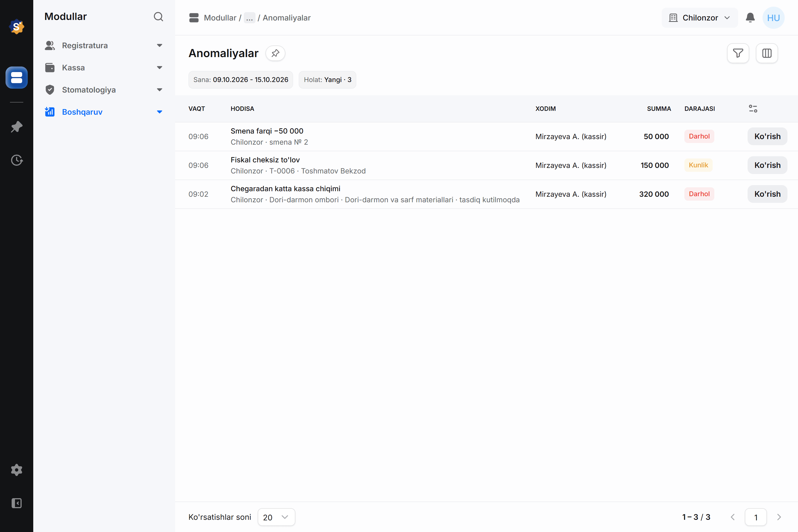Click Ko'rish for Smena farqi row
The height and width of the screenshot is (532, 798).
pos(768,136)
